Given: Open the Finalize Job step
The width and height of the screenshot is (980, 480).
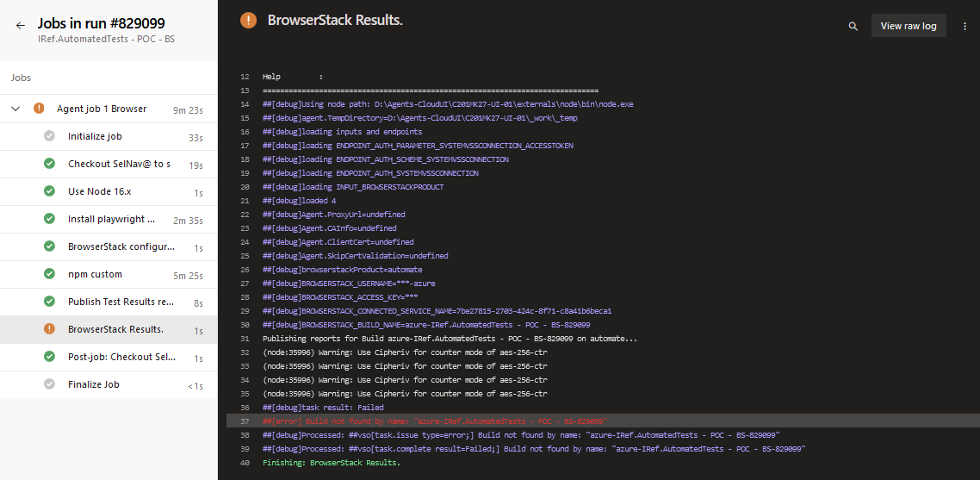Looking at the screenshot, I should tap(109, 384).
